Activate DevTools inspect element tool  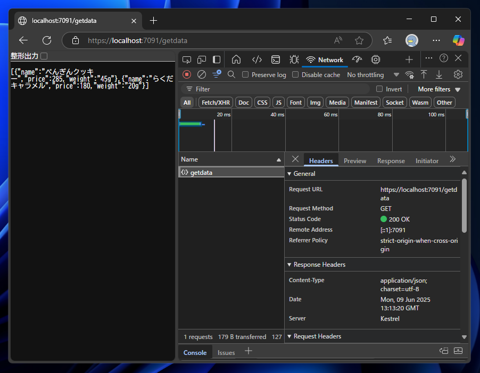pyautogui.click(x=187, y=60)
